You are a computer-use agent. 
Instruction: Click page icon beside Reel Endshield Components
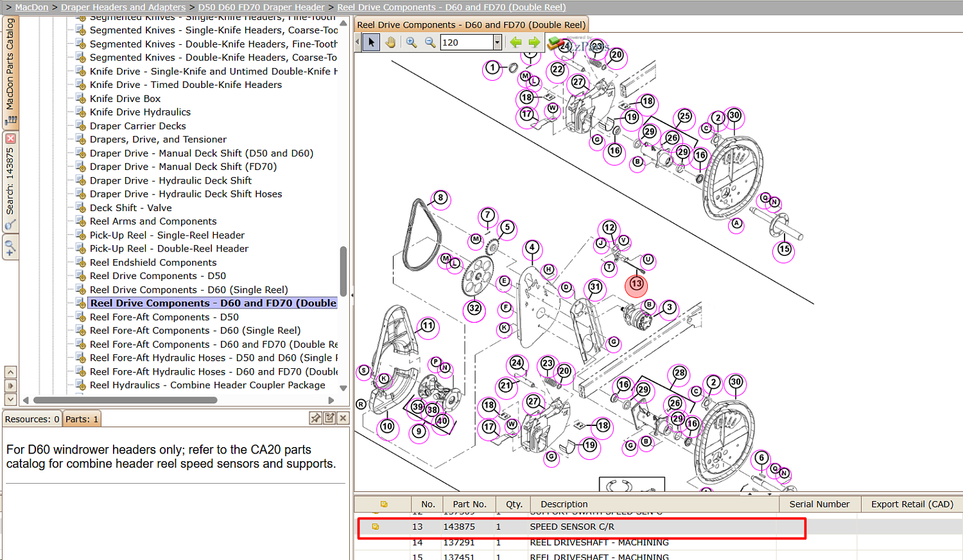80,262
